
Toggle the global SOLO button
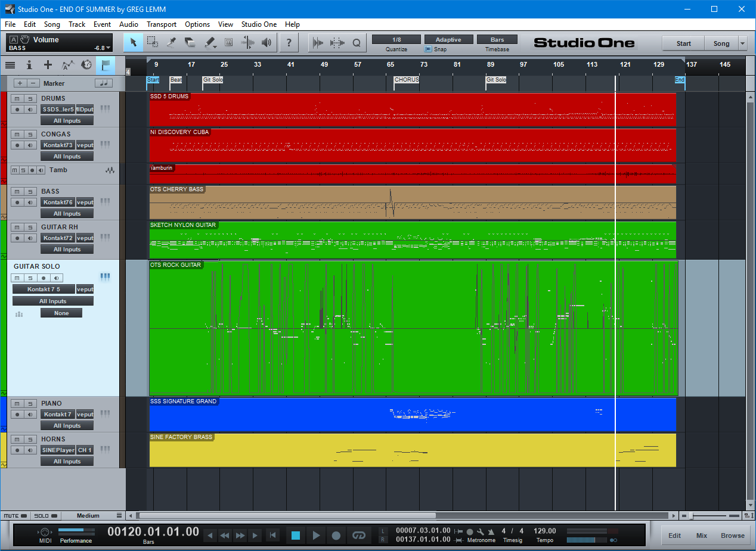(x=45, y=516)
